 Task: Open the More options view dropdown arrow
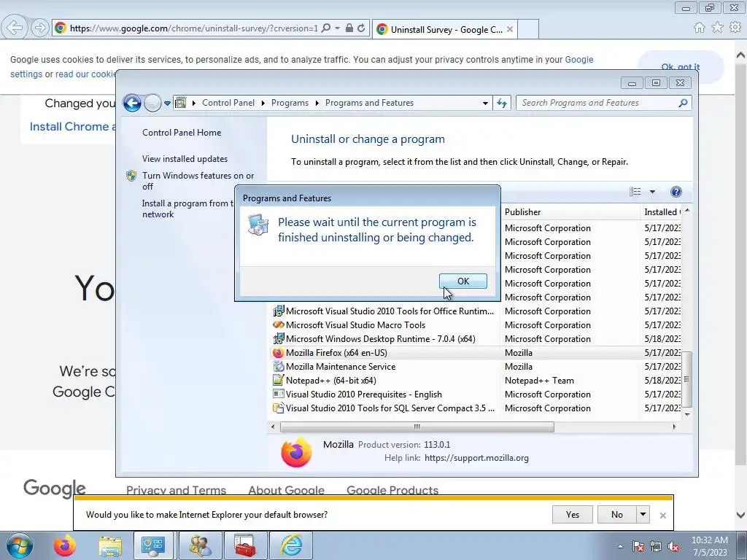coord(652,192)
